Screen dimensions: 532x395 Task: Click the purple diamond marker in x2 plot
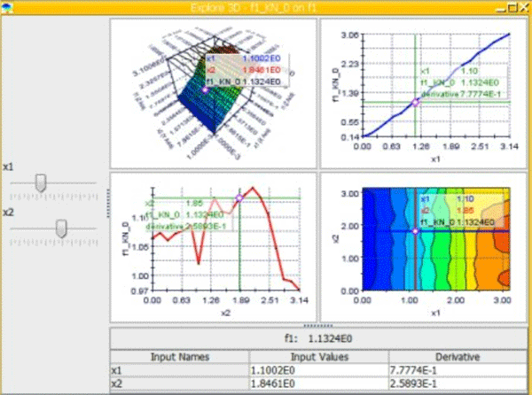tap(239, 197)
